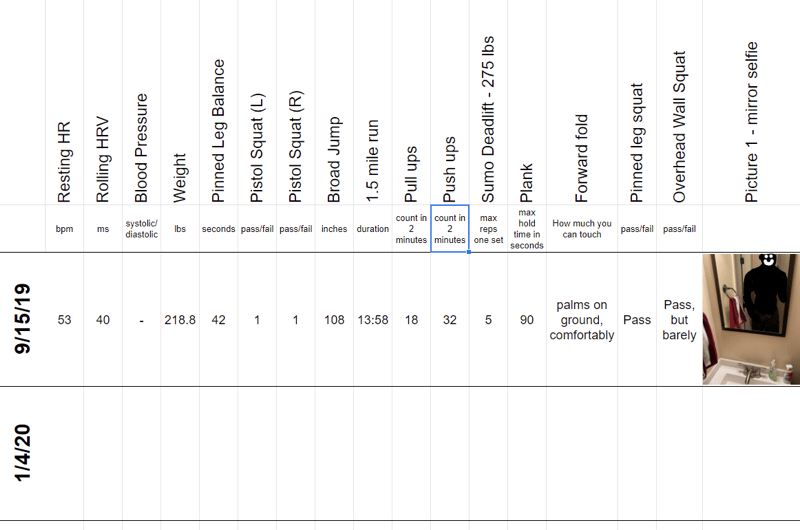Image resolution: width=800 pixels, height=530 pixels.
Task: Select the broad jump value 108
Action: point(334,320)
